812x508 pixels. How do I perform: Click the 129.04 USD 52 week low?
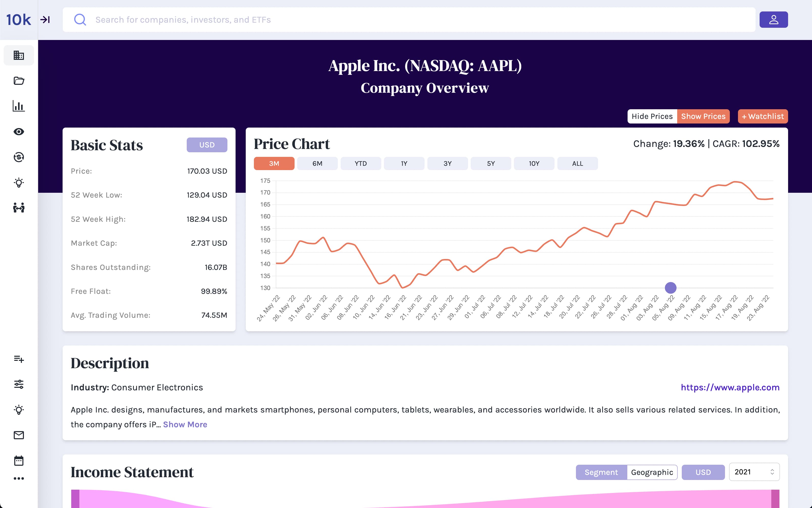[x=207, y=195]
